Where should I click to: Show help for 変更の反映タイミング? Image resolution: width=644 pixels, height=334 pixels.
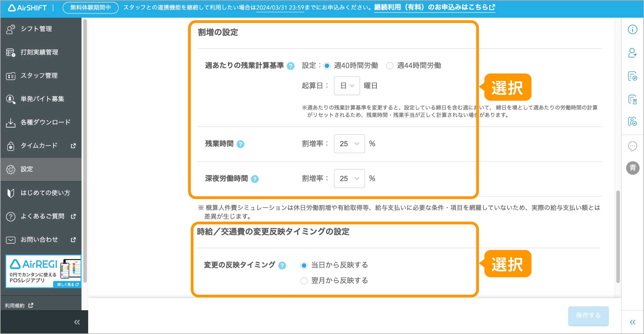click(x=282, y=265)
